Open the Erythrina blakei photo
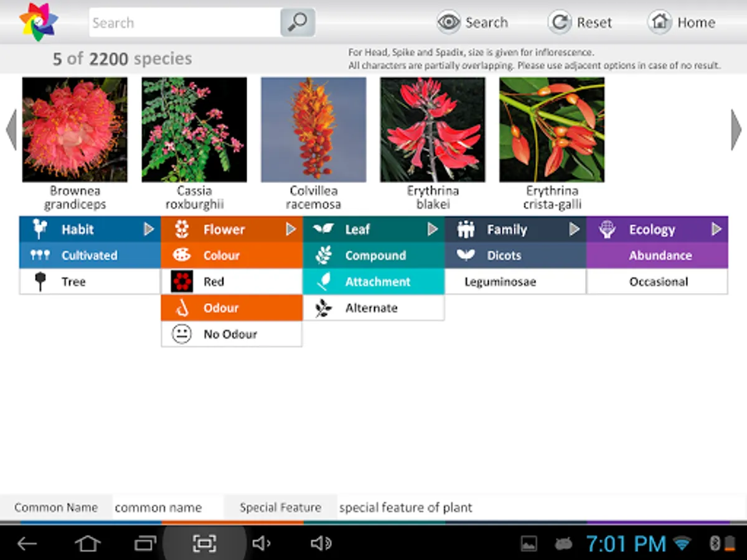 click(x=433, y=129)
